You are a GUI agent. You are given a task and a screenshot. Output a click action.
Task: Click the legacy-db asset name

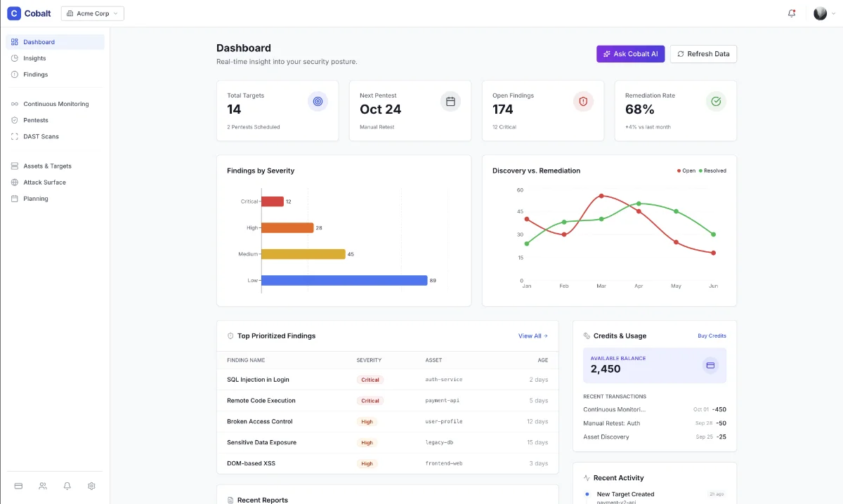(x=440, y=443)
